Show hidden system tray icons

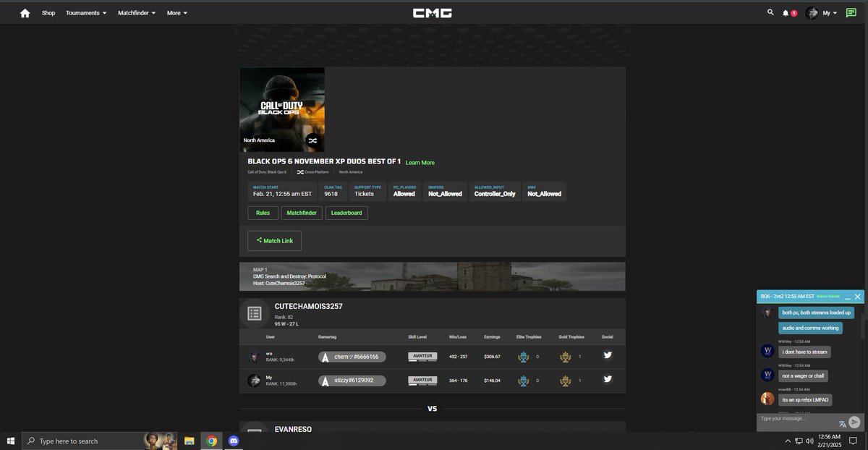pos(788,441)
